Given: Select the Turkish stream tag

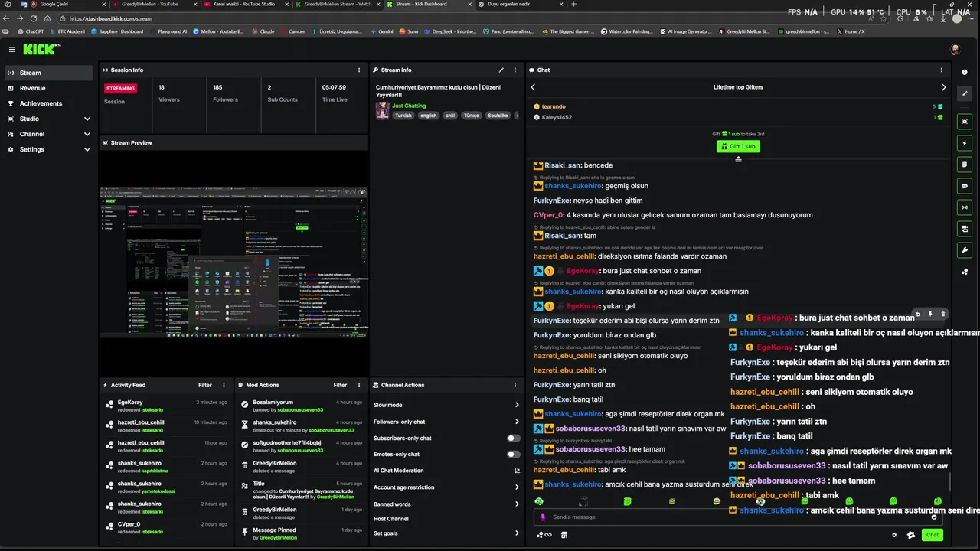Looking at the screenshot, I should [x=403, y=116].
